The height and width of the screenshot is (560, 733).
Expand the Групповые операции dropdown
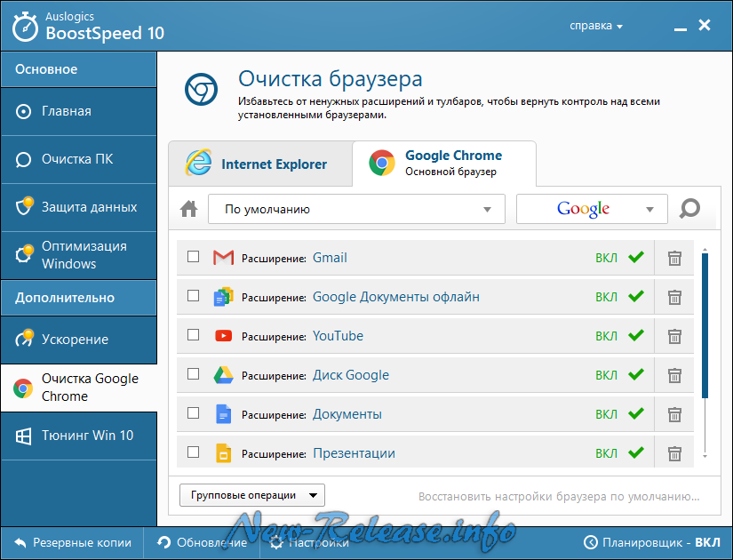click(252, 495)
